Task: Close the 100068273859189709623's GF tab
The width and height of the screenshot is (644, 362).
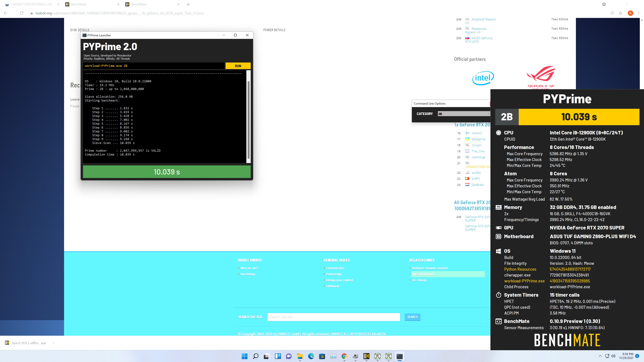Action: (x=58, y=4)
